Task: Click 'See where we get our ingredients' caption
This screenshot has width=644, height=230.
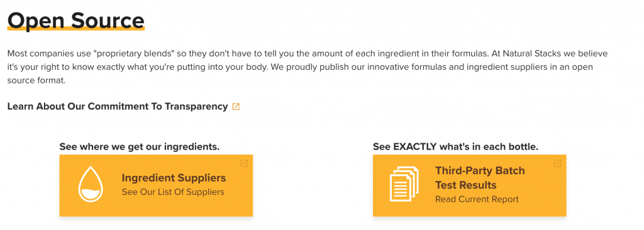Action: [140, 146]
